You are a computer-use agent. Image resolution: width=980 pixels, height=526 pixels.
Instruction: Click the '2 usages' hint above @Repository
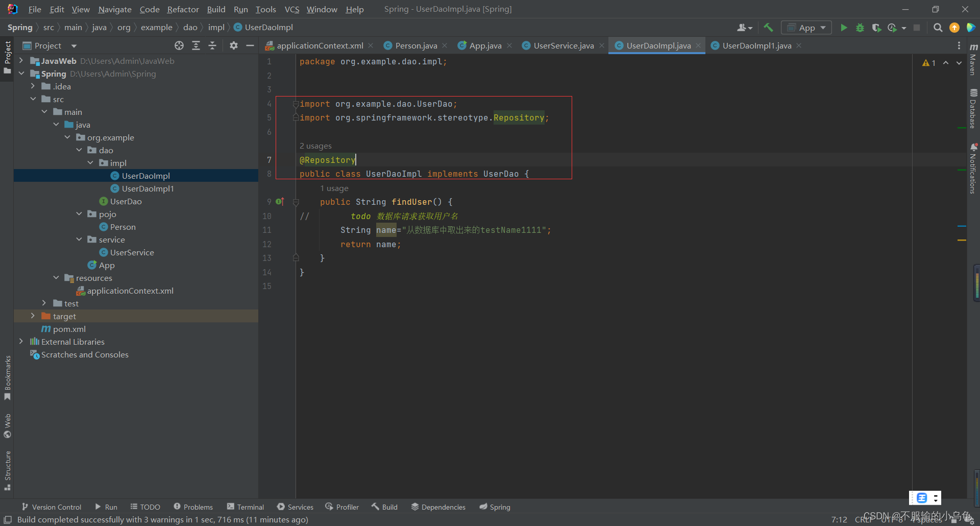pos(315,146)
